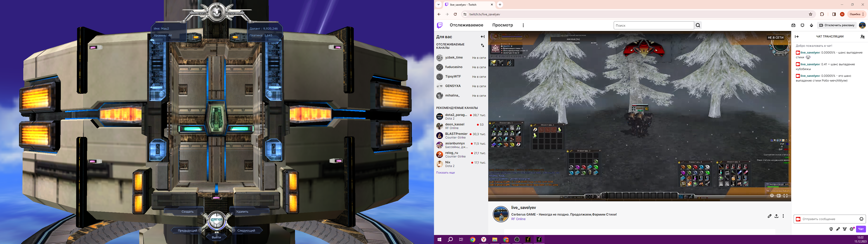Open the Twitch user profile avatar
Image resolution: width=868 pixels, height=244 pixels.
pyautogui.click(x=862, y=25)
